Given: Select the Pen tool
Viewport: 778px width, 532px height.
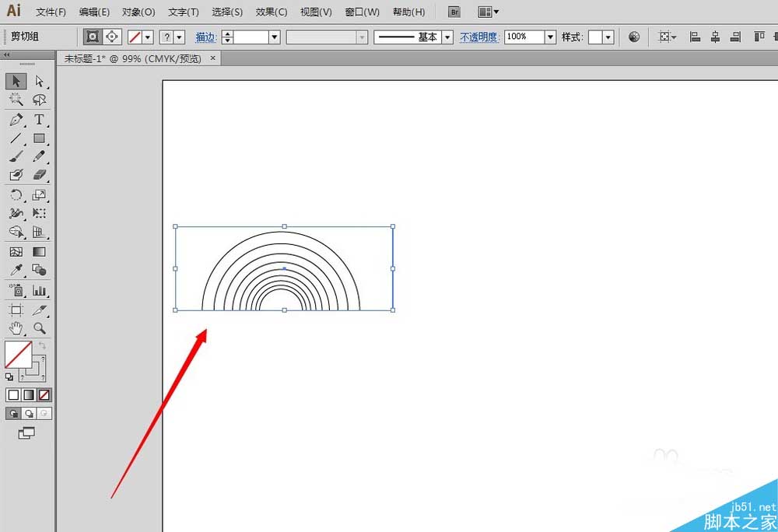Looking at the screenshot, I should 16,120.
